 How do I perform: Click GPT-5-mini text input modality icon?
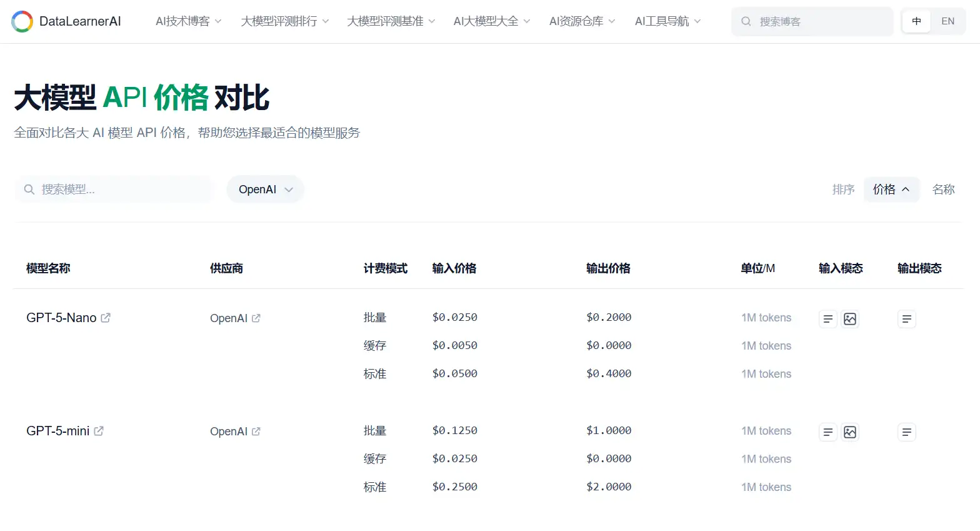828,432
